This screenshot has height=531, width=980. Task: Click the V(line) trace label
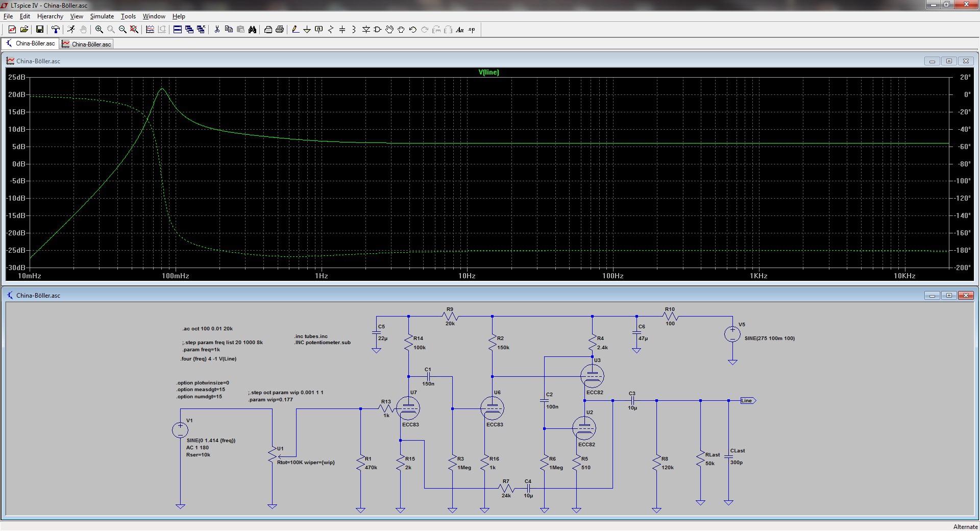point(488,73)
